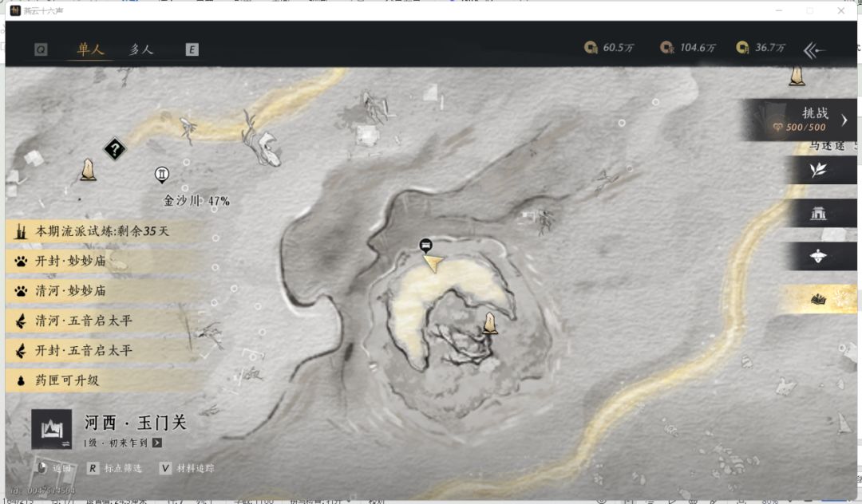Click the 36.7万 coin currency icon

pyautogui.click(x=743, y=48)
